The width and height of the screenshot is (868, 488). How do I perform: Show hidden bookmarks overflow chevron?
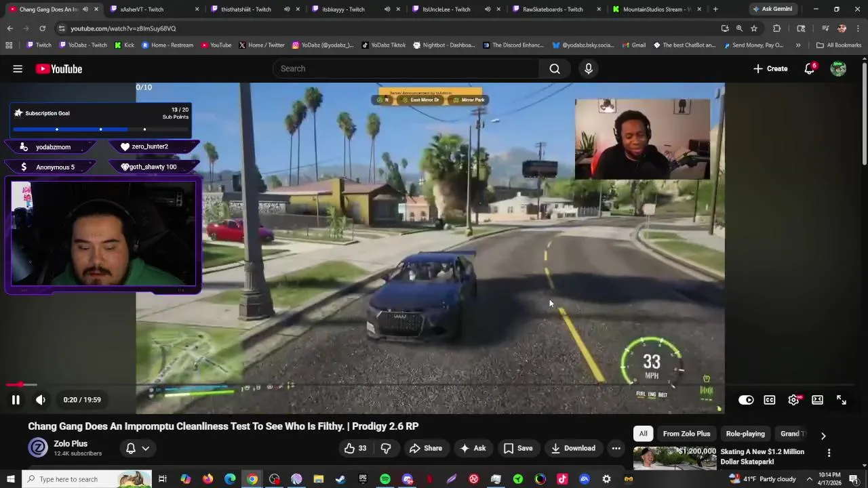pos(798,45)
